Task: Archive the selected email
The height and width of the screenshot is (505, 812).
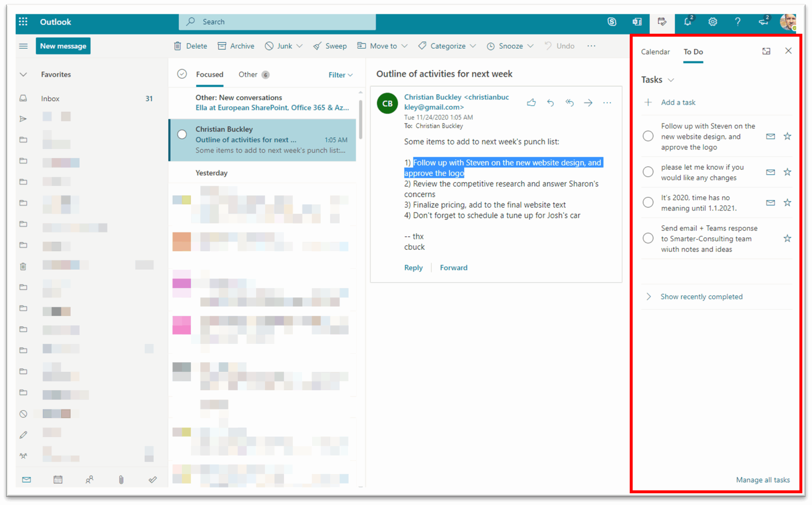Action: pyautogui.click(x=236, y=46)
